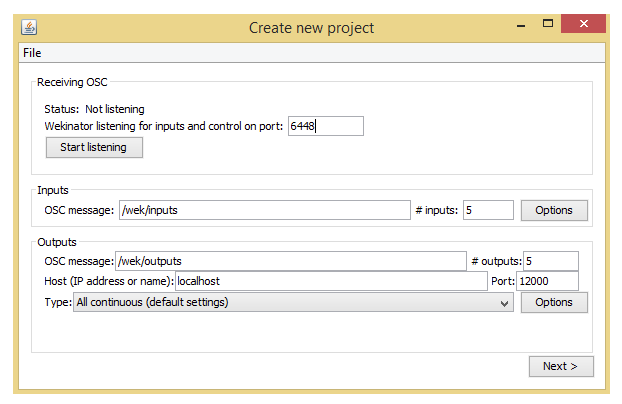The image size is (622, 404).
Task: Open the Outputs Options button
Action: [x=554, y=303]
